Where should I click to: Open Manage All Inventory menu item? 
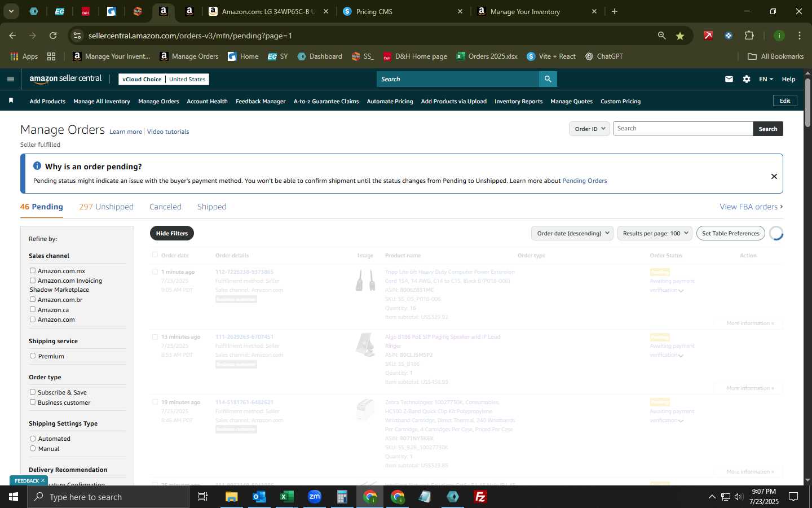tap(101, 102)
